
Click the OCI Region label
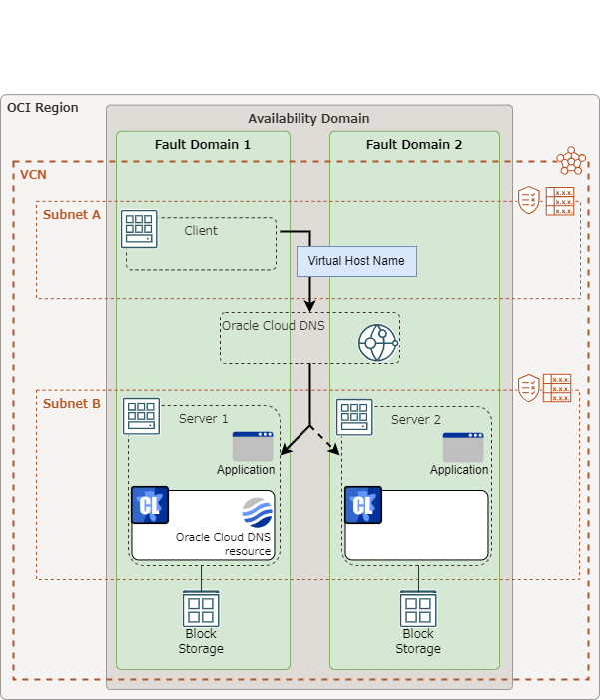point(42,108)
